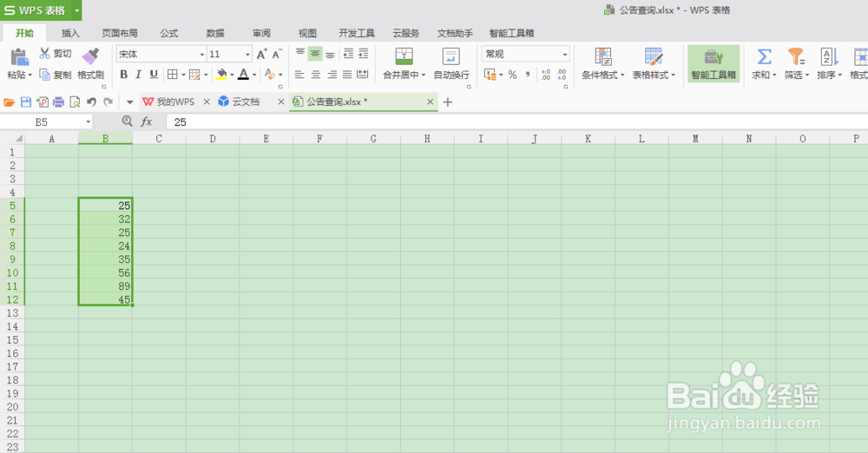Open the Name Box B5 dropdown arrow

88,121
